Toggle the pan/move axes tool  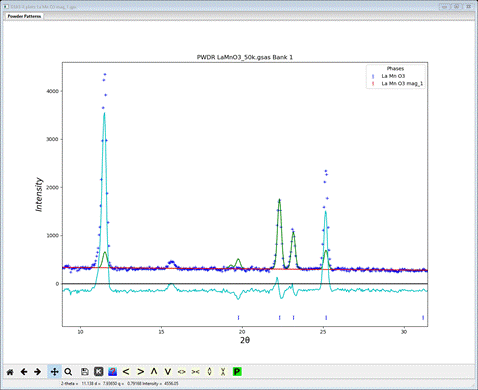[x=54, y=371]
